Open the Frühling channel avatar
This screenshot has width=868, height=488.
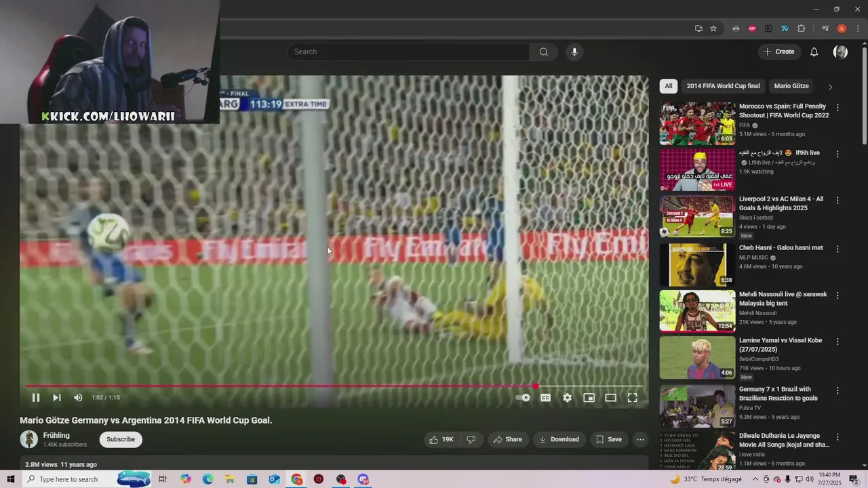29,439
